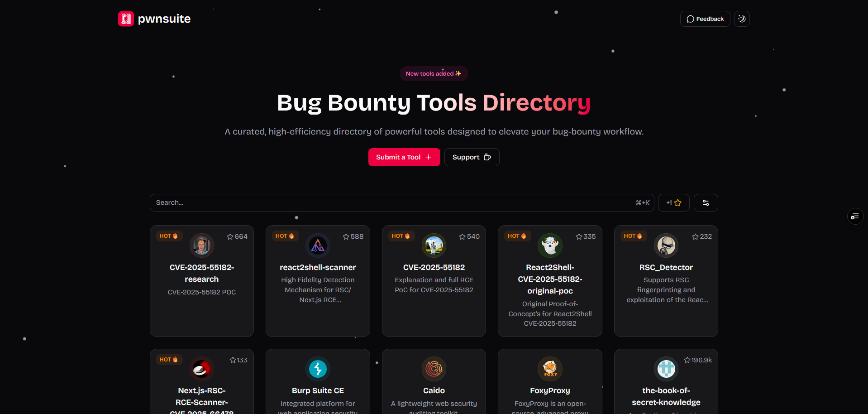
Task: Click the "Bug Bounty Tools Directory" heading
Action: click(434, 103)
